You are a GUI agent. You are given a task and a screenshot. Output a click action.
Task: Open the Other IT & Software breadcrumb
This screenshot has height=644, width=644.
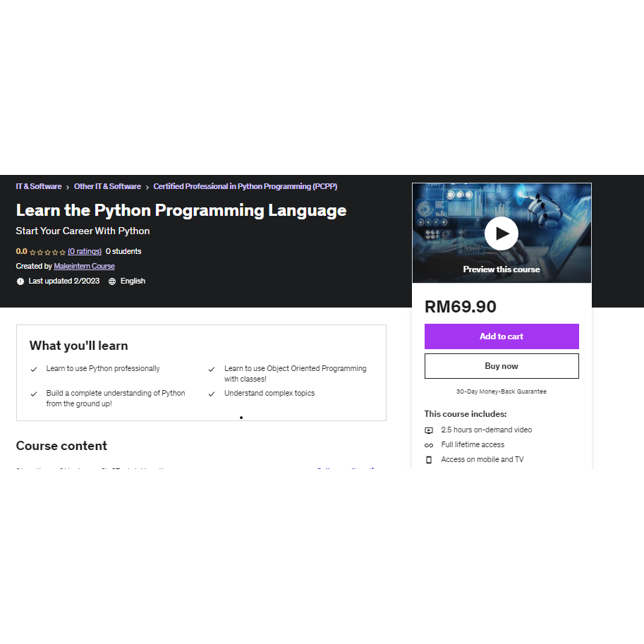(107, 186)
